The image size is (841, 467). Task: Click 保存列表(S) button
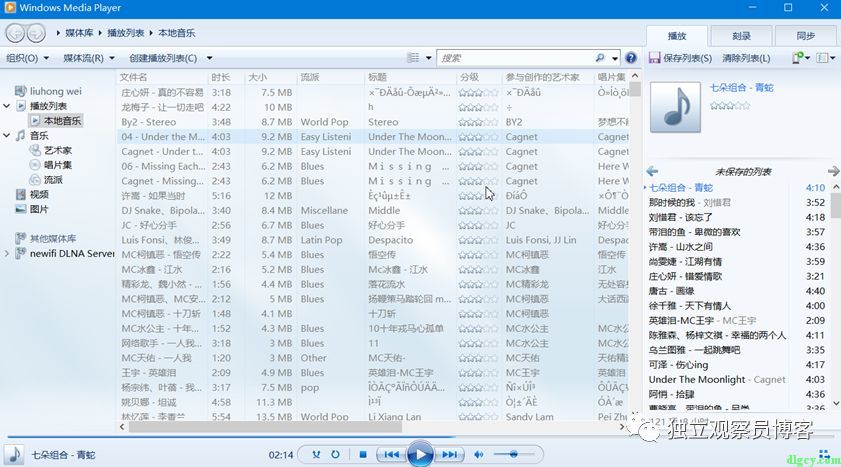point(681,58)
